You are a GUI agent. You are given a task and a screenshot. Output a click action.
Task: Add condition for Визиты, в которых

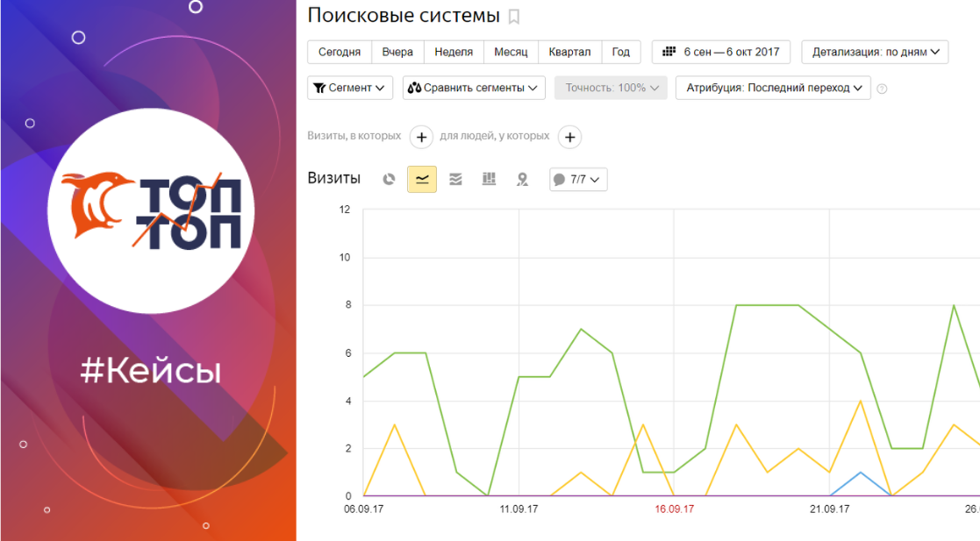tap(421, 137)
